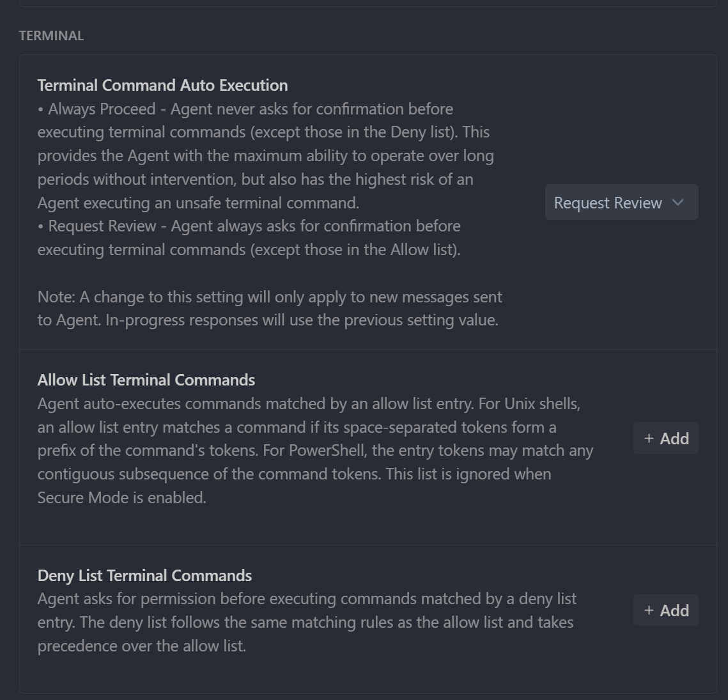
Task: Click the Always Proceed description bullet
Action: [256, 155]
